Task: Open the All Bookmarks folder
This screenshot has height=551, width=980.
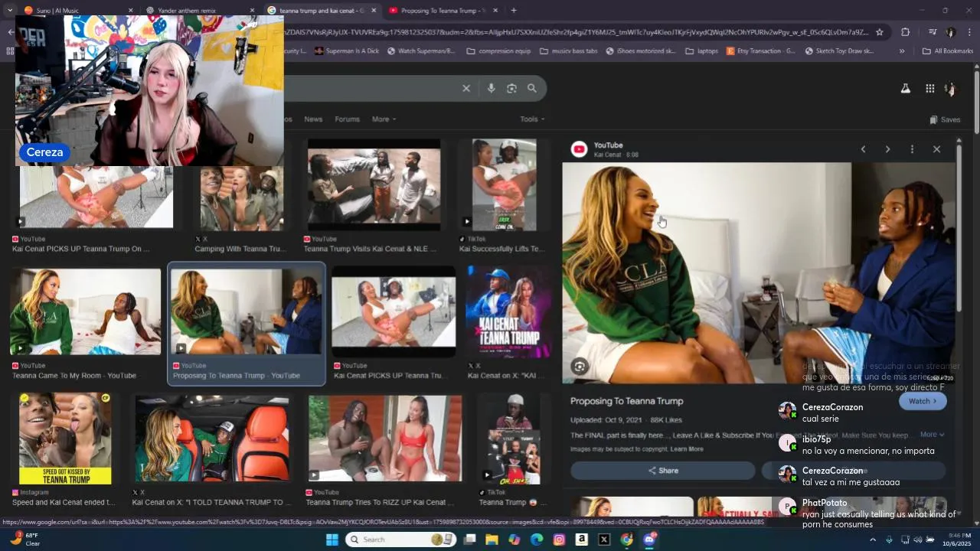Action: point(947,51)
